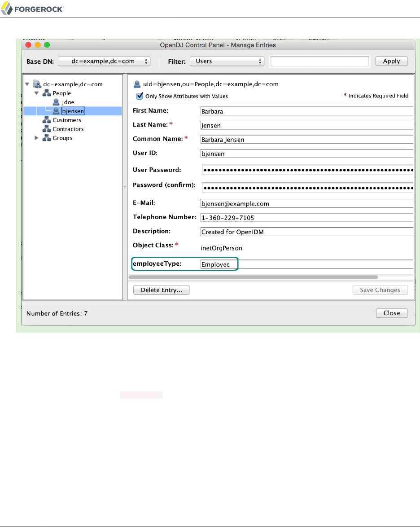This screenshot has height=527, width=420.
Task: Open the Filter Users dropdown
Action: tap(227, 61)
